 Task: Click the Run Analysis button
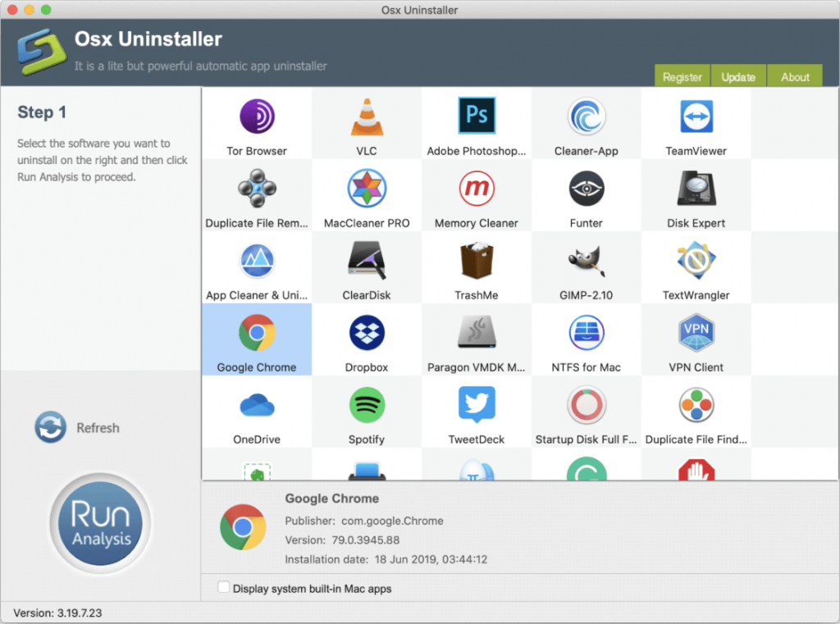[98, 523]
